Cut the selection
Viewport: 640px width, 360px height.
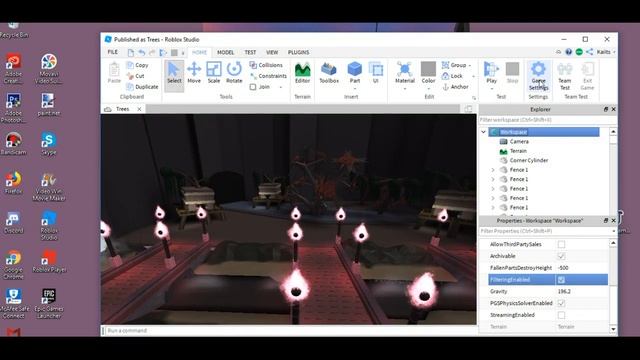136,76
